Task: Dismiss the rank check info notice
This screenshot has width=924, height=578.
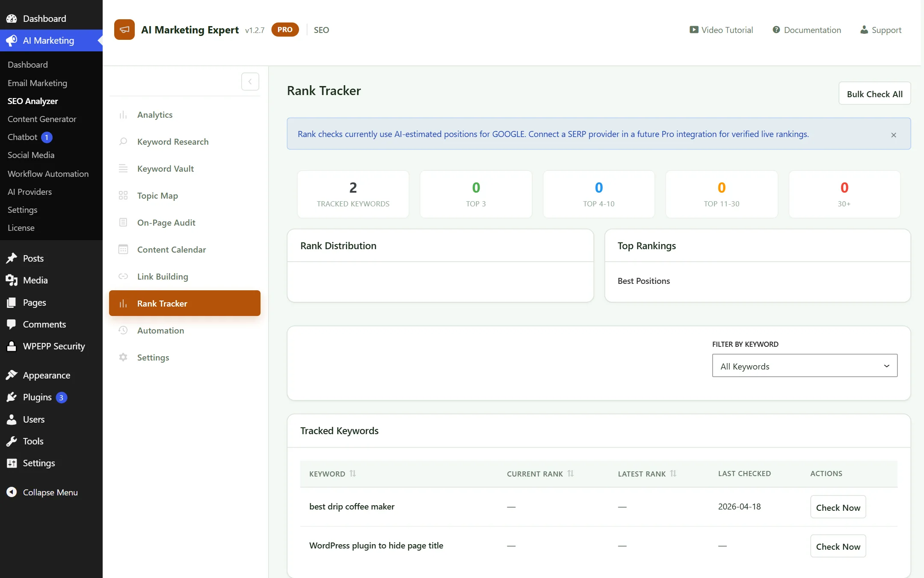Action: tap(894, 135)
